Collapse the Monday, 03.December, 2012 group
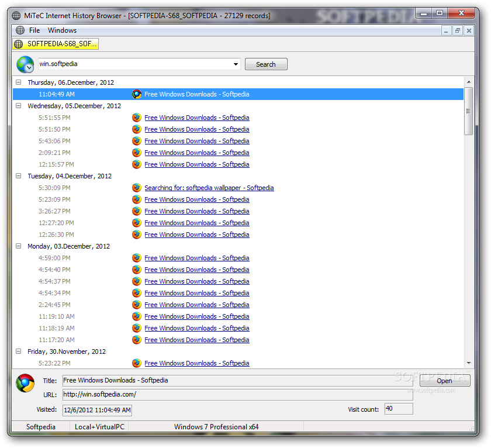Viewport: 491px width, 448px height. 19,246
